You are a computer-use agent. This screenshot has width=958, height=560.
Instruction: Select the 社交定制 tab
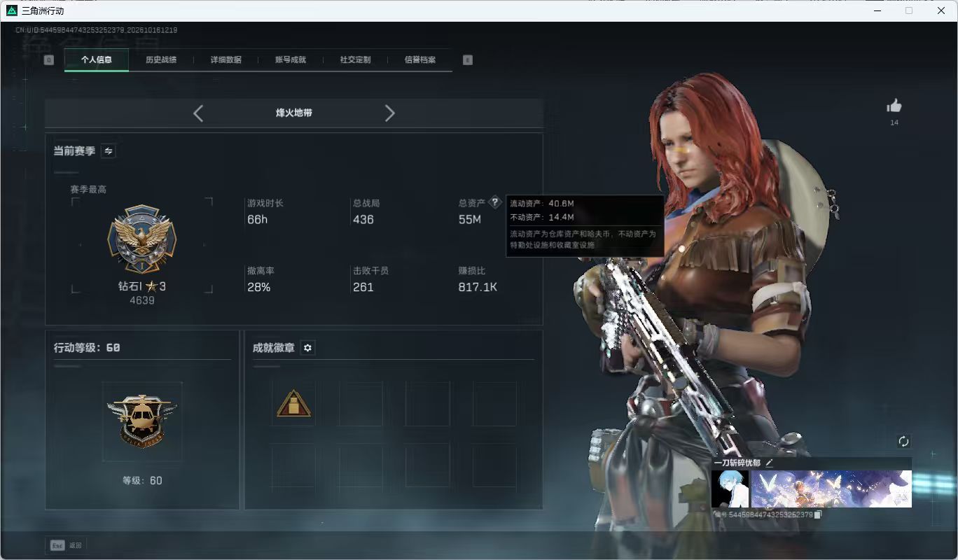click(355, 60)
